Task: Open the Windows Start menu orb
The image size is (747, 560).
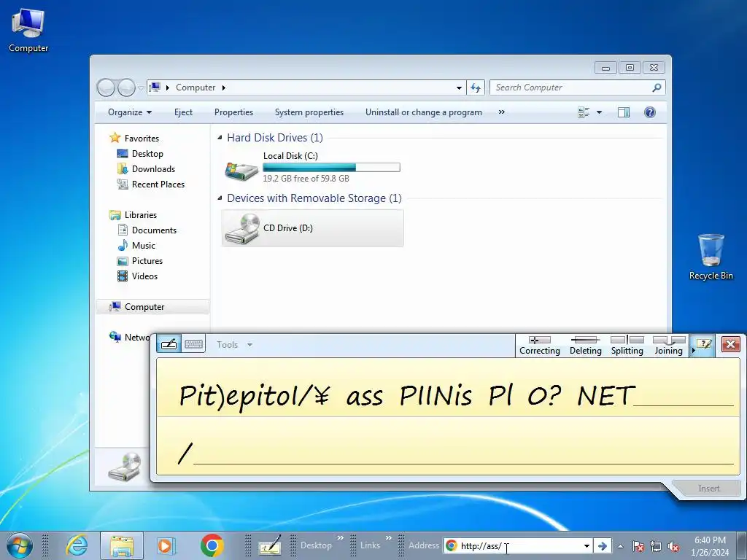Action: coord(19,545)
